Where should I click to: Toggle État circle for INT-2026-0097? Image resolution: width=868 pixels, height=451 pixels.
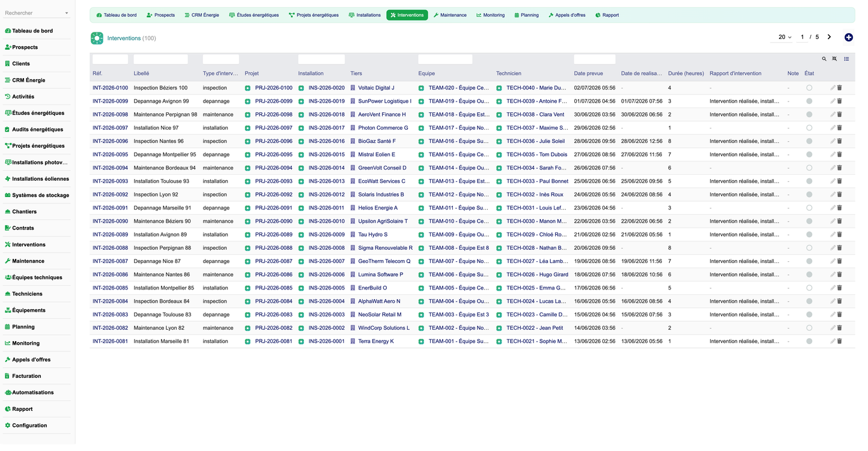809,128
